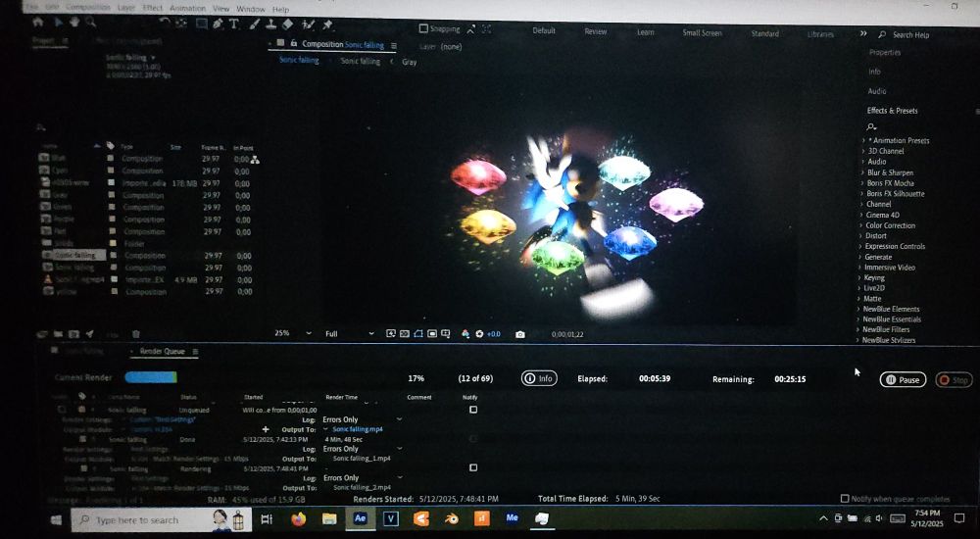Click the lock icon on Composition tab
The image size is (980, 539).
294,44
